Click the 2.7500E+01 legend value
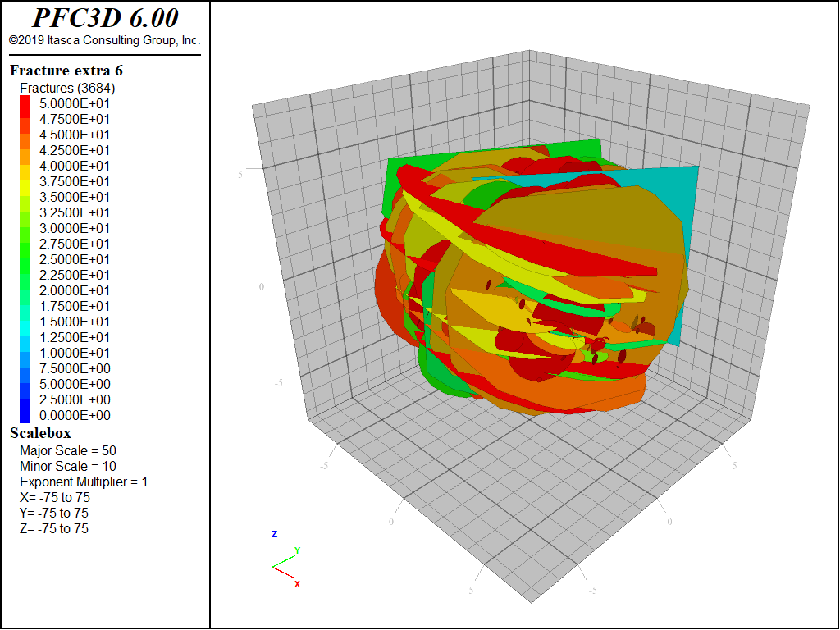The image size is (840, 630). click(x=75, y=244)
